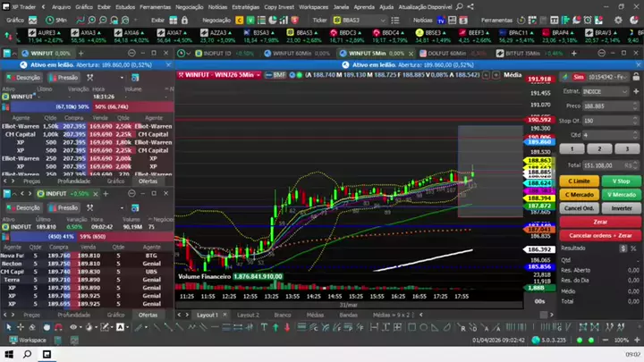
Task: Open the Estrat. INDICE strategy dropdown
Action: pyautogui.click(x=606, y=91)
